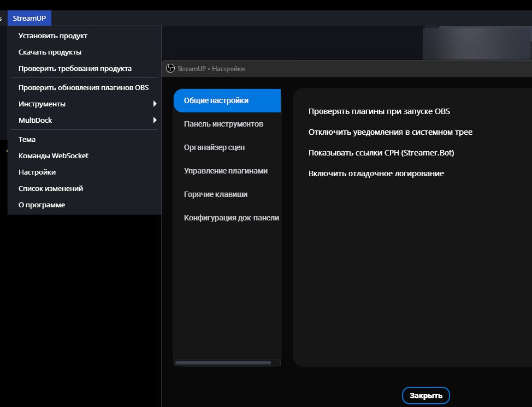
Task: Switch to the 'Панель инструментов' settings tab
Action: click(x=223, y=124)
